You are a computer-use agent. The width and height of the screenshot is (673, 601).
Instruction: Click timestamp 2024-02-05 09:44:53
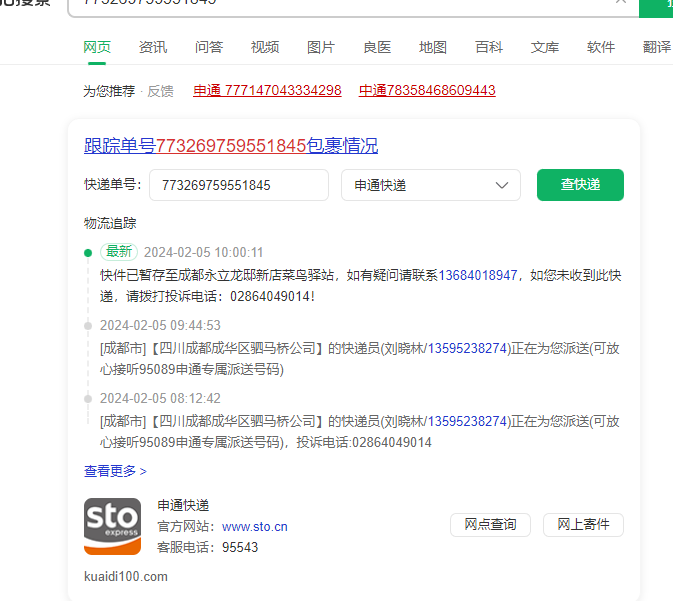tap(160, 325)
